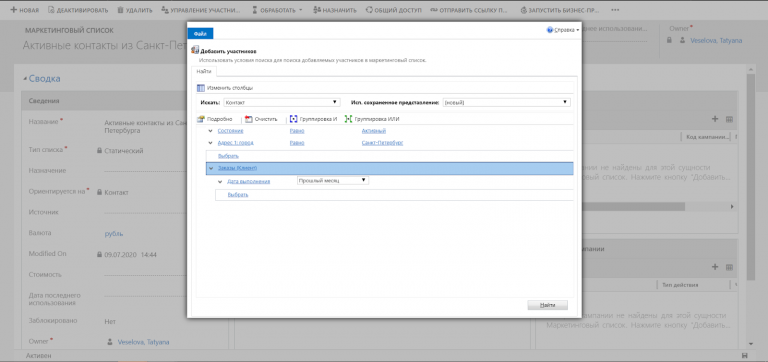This screenshot has width=768, height=362.
Task: Click Равно operator in the Состояние row
Action: [297, 131]
